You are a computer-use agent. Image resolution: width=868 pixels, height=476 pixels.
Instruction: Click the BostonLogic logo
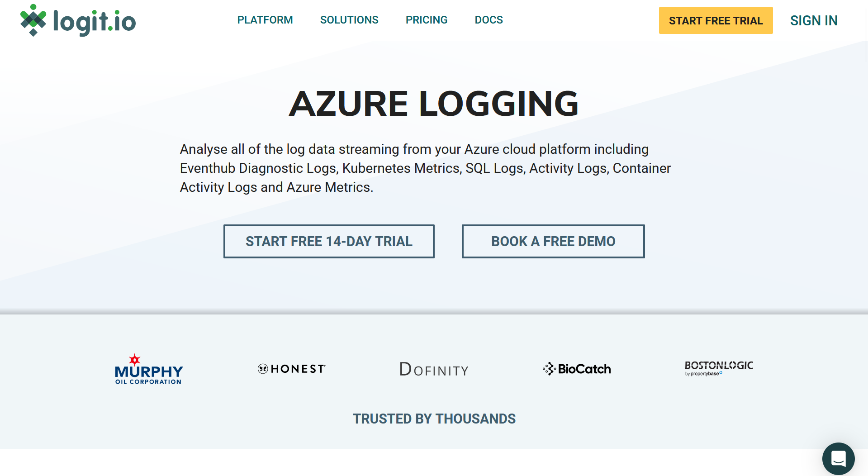point(719,368)
